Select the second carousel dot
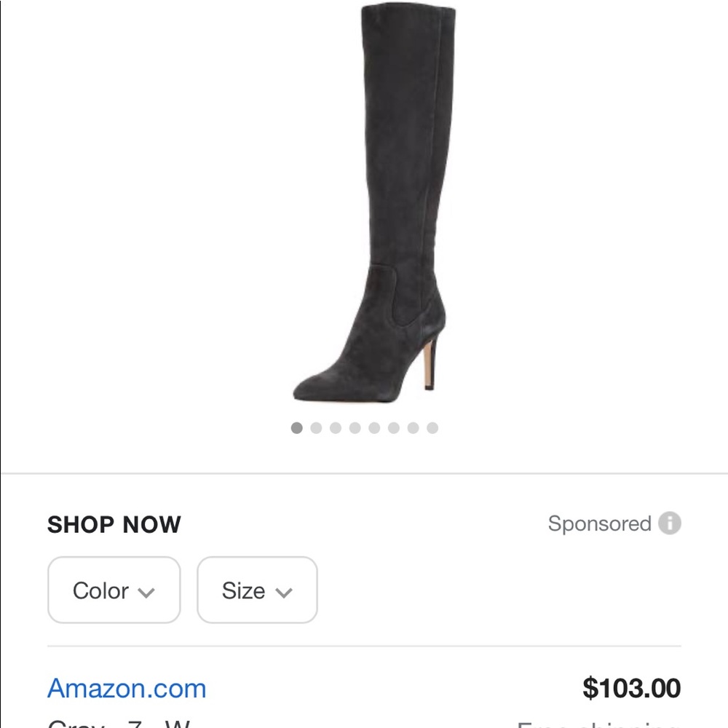Viewport: 728px width, 728px height. [x=316, y=428]
